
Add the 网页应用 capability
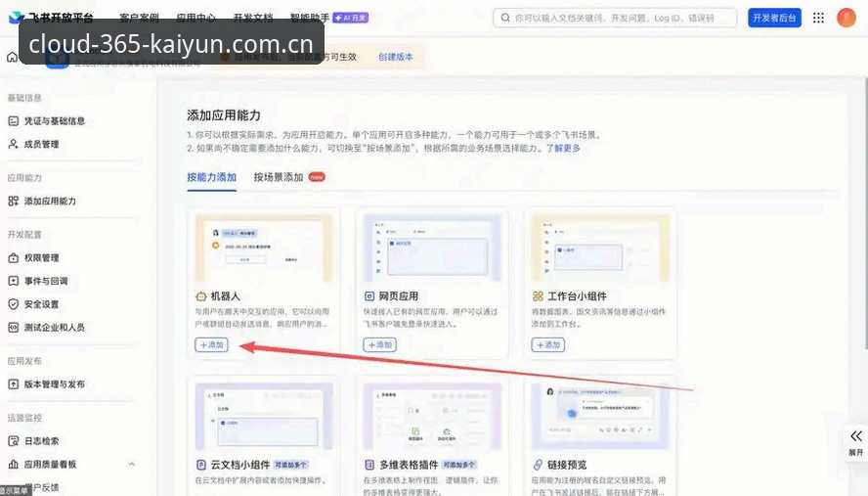379,344
